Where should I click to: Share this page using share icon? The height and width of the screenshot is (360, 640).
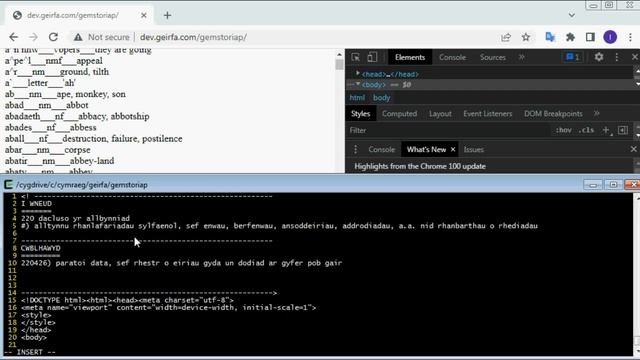(x=506, y=37)
